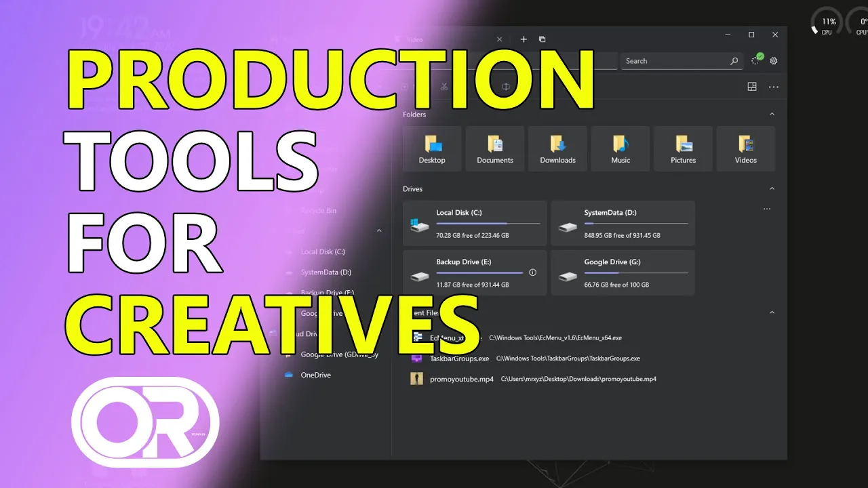Click the overlapping-squares icon beside the plus

click(542, 39)
